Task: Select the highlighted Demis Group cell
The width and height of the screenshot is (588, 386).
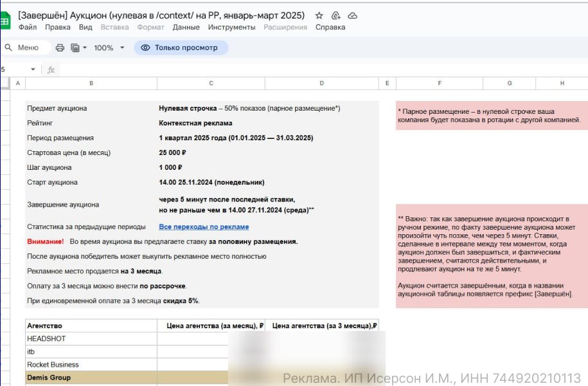Action: (x=91, y=378)
